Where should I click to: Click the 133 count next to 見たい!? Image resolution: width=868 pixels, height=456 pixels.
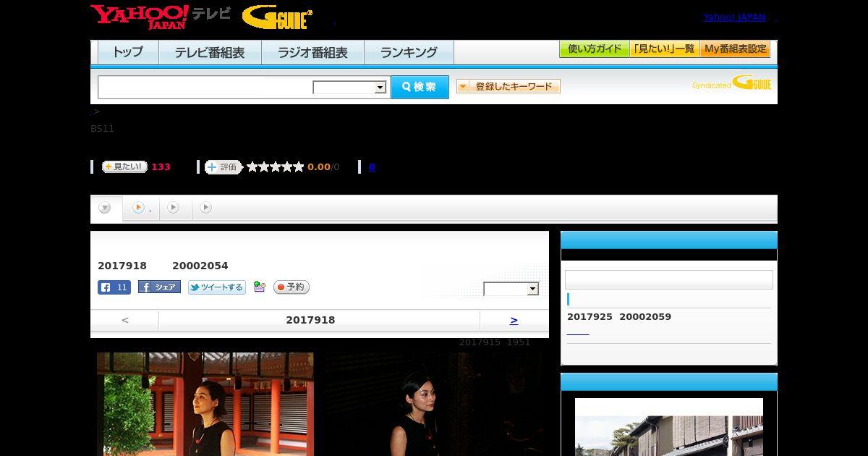161,167
